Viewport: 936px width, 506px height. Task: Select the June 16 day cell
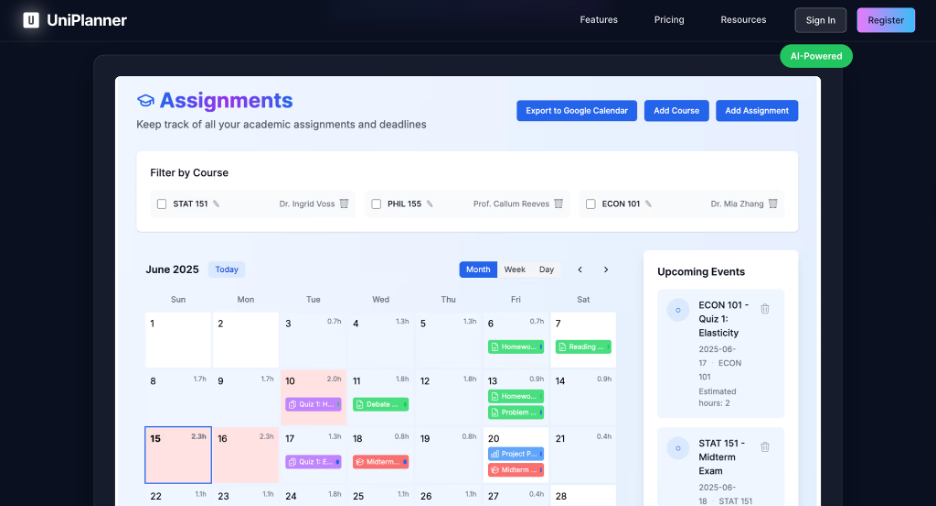[x=246, y=455]
